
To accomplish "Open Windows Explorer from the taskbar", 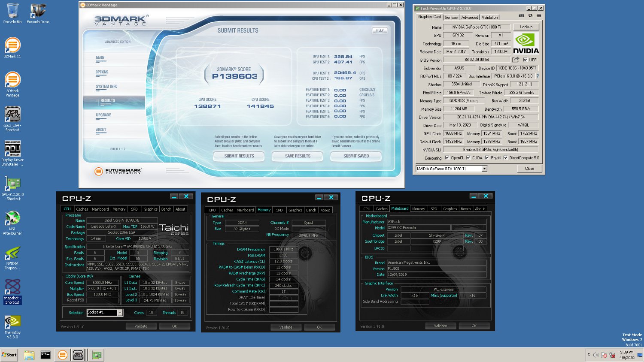I will click(x=29, y=355).
